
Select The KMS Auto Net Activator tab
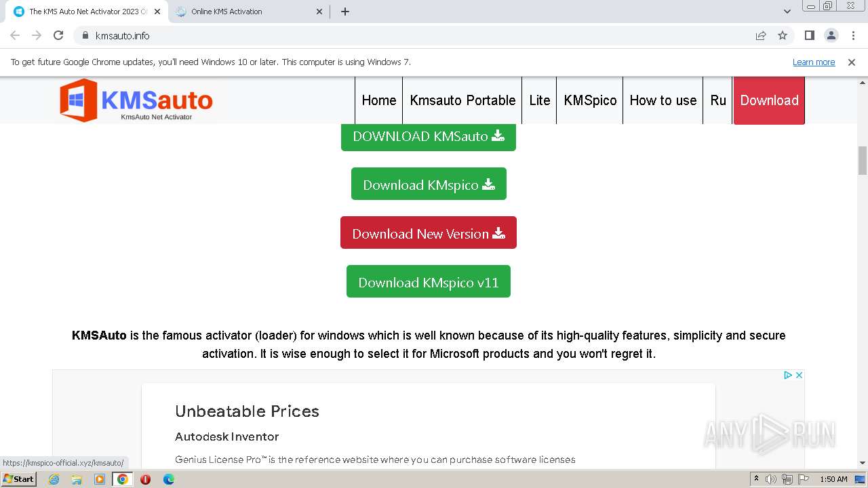click(86, 12)
